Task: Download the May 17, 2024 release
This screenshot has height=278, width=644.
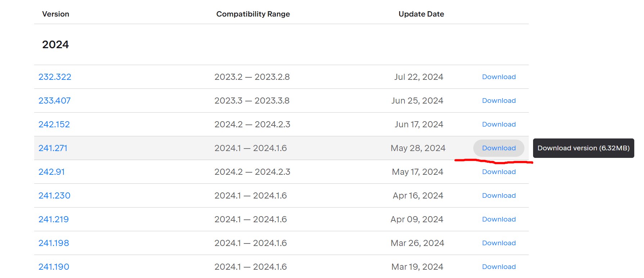Action: [499, 172]
